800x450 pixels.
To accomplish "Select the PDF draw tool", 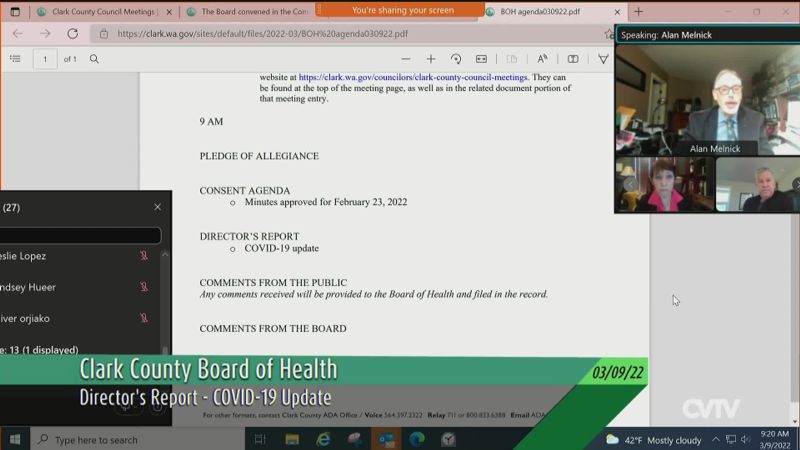I will pyautogui.click(x=603, y=59).
